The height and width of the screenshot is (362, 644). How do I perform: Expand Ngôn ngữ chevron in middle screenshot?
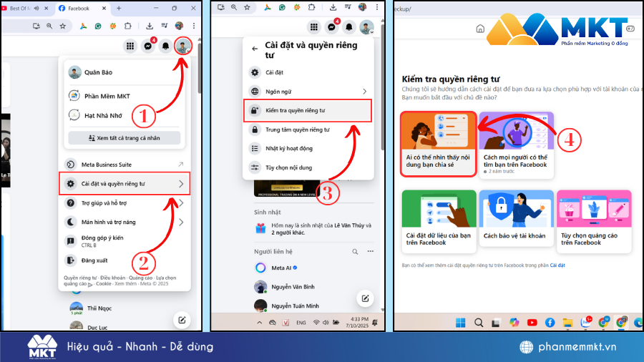click(x=364, y=92)
